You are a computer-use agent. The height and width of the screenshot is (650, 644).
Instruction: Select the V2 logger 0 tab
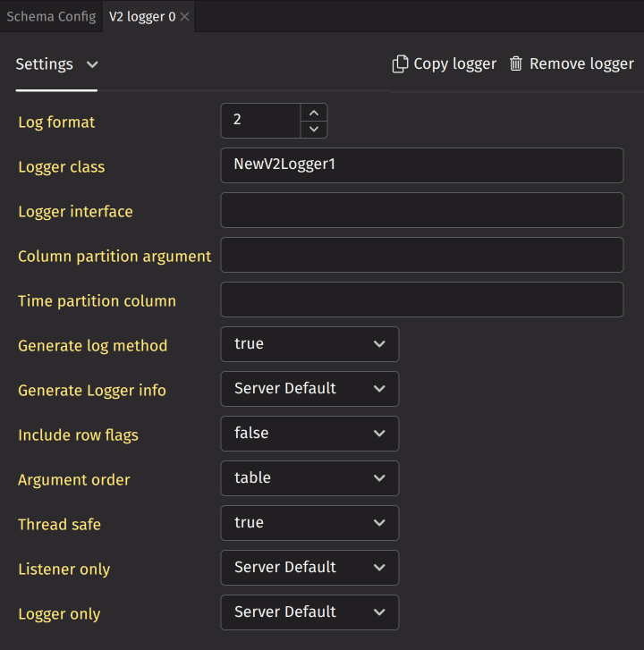click(141, 17)
